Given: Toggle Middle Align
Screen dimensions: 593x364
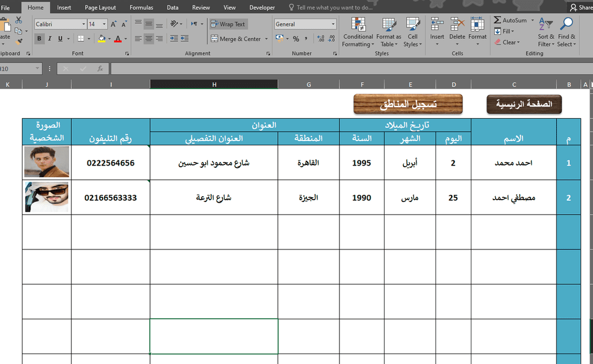Looking at the screenshot, I should click(149, 24).
